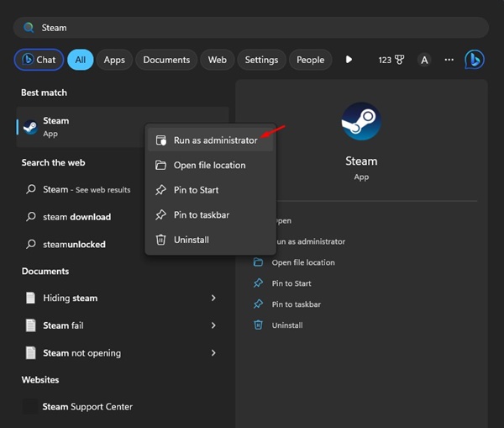Viewport: 504px width, 428px height.
Task: Choose Pin to Start in context menu
Action: pyautogui.click(x=210, y=190)
